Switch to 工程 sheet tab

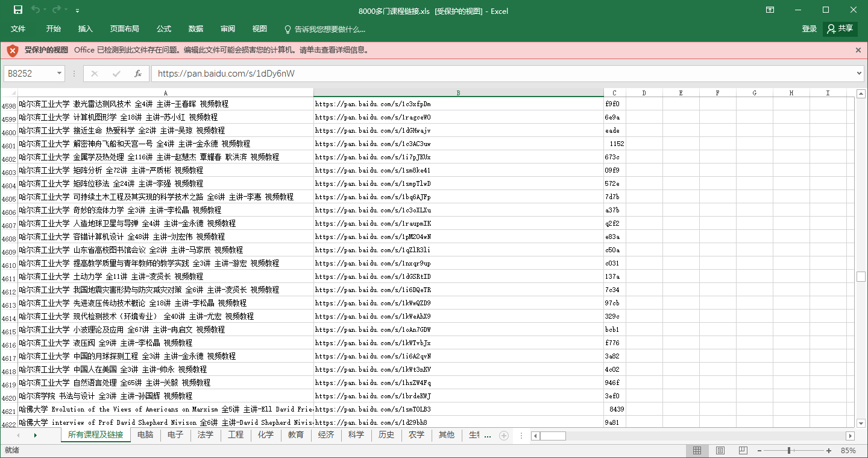tap(236, 435)
